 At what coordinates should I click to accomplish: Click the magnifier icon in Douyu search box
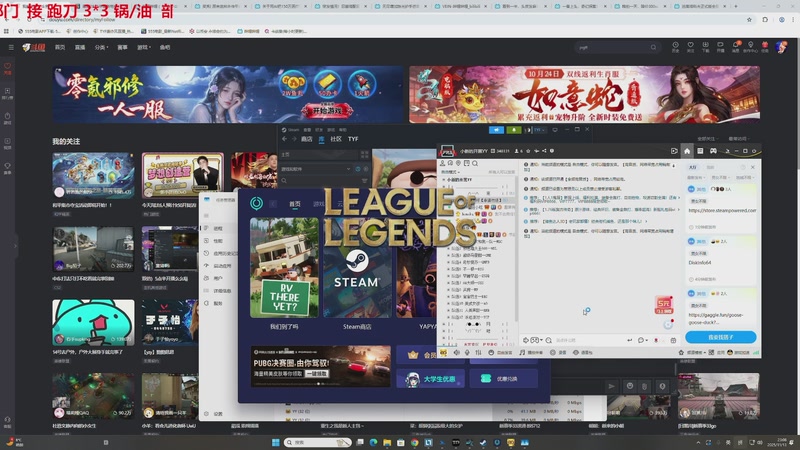click(653, 47)
